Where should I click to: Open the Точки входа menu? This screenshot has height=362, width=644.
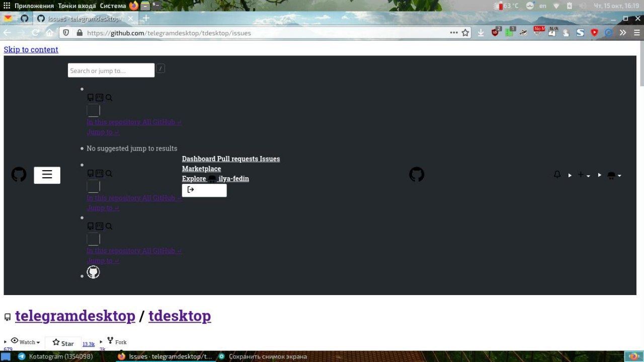[x=77, y=6]
